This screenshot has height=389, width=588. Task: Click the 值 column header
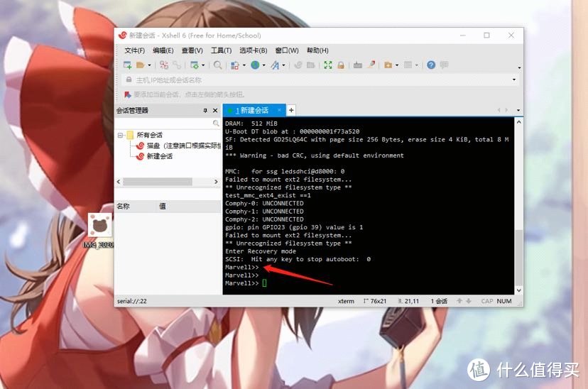163,206
